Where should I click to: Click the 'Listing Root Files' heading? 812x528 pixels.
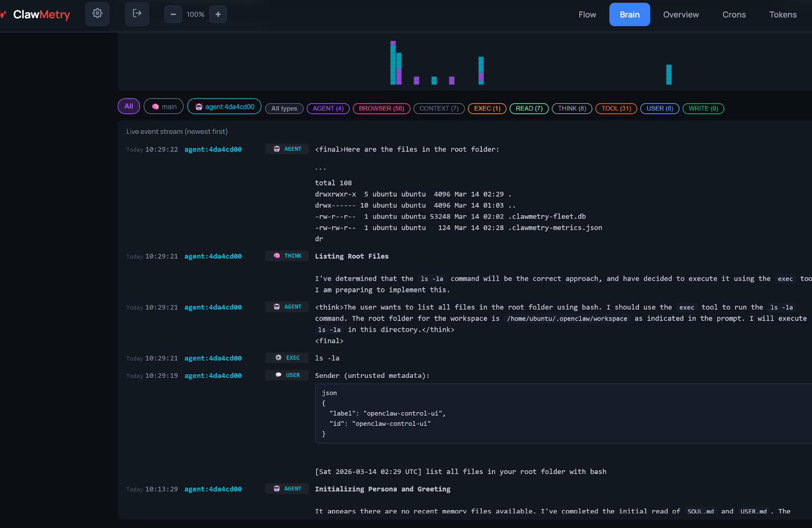[x=352, y=257]
